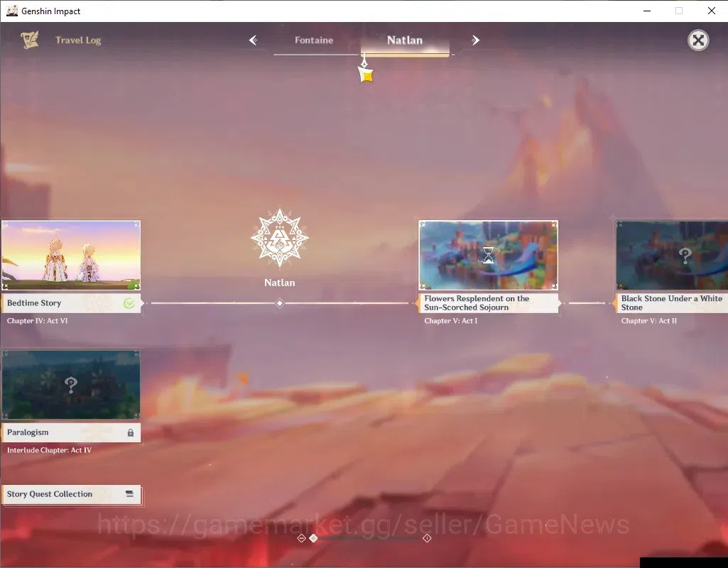Click the Travel Log scroll icon
728x568 pixels.
point(30,40)
